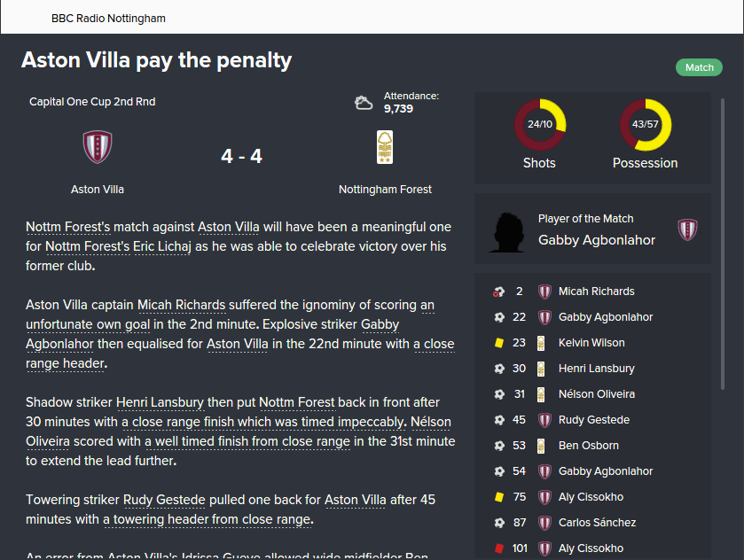The height and width of the screenshot is (560, 744).
Task: Select Nélson Oliveira in the match events list
Action: [x=596, y=394]
